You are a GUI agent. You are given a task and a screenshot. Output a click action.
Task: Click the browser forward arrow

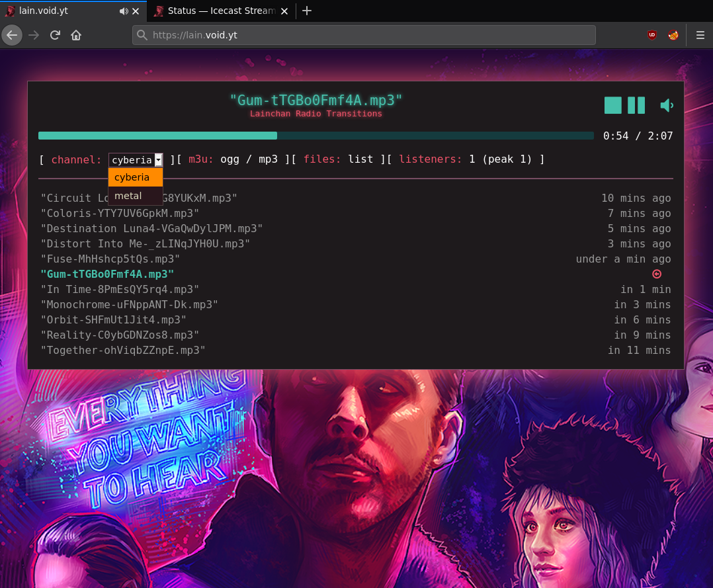click(34, 35)
